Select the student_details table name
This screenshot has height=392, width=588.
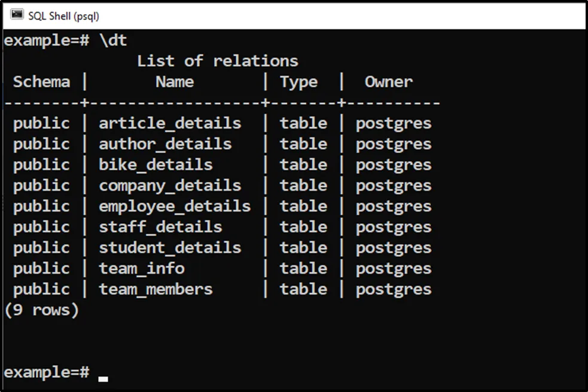[x=170, y=248]
